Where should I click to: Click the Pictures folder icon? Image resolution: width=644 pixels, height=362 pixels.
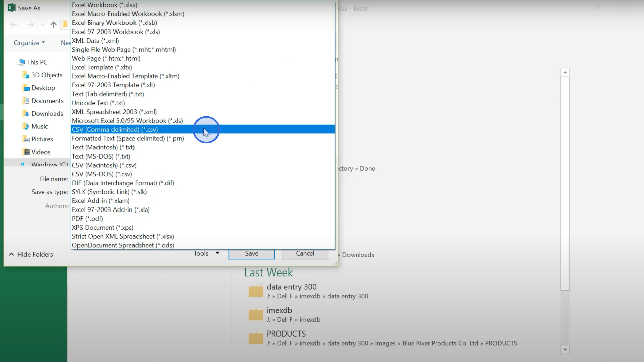(26, 139)
